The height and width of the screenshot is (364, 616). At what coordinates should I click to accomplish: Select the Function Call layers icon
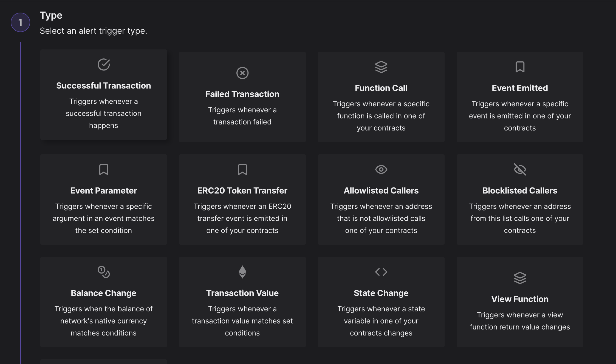tap(381, 67)
